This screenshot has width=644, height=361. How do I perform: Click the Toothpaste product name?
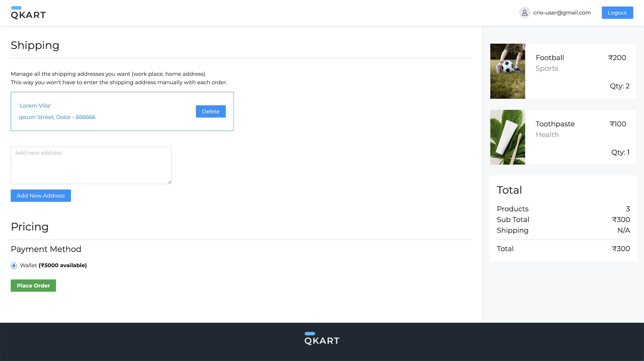pyautogui.click(x=555, y=124)
